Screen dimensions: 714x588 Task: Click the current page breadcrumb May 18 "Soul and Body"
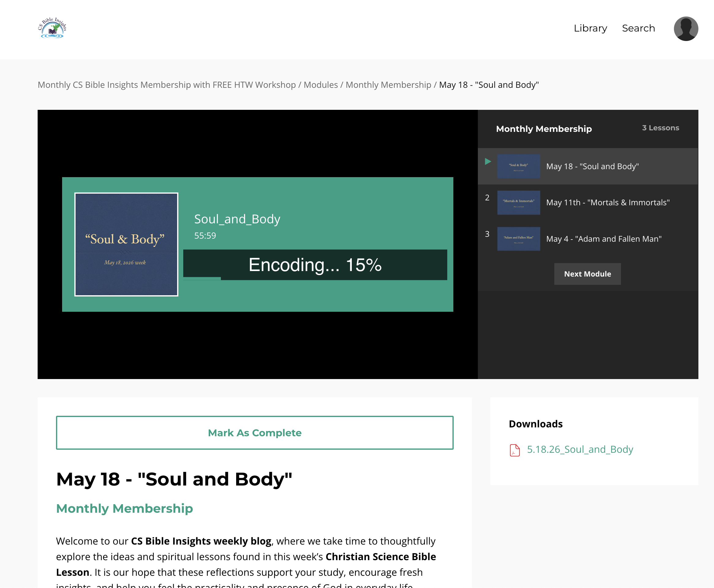coord(489,85)
